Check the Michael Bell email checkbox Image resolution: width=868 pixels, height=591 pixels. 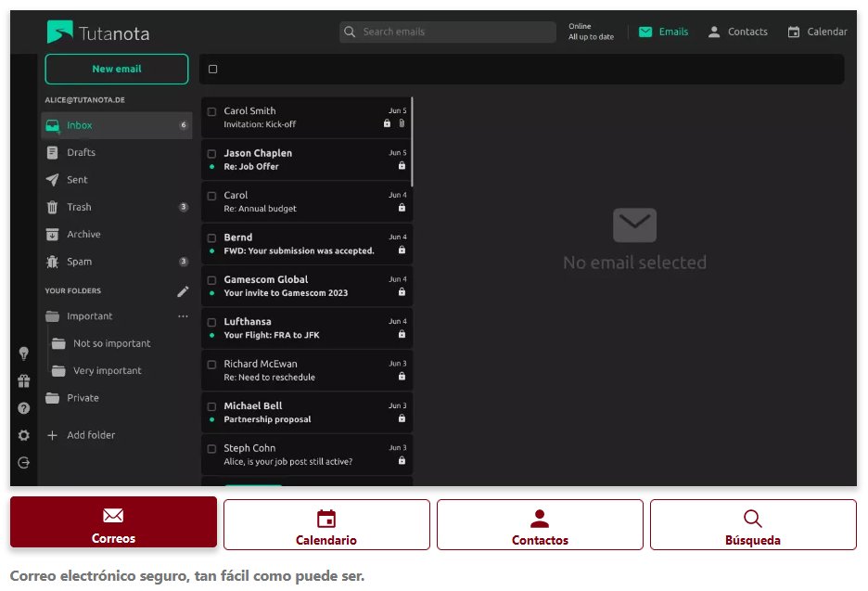211,406
